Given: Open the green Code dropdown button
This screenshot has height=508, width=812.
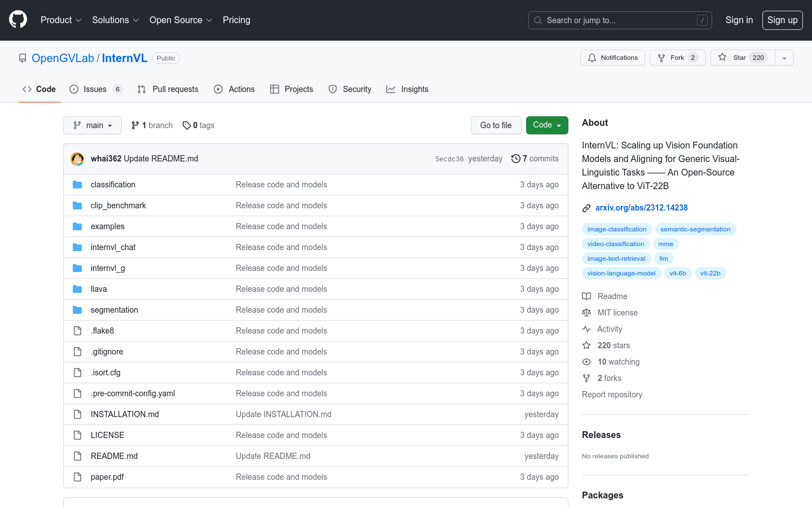Looking at the screenshot, I should (547, 125).
